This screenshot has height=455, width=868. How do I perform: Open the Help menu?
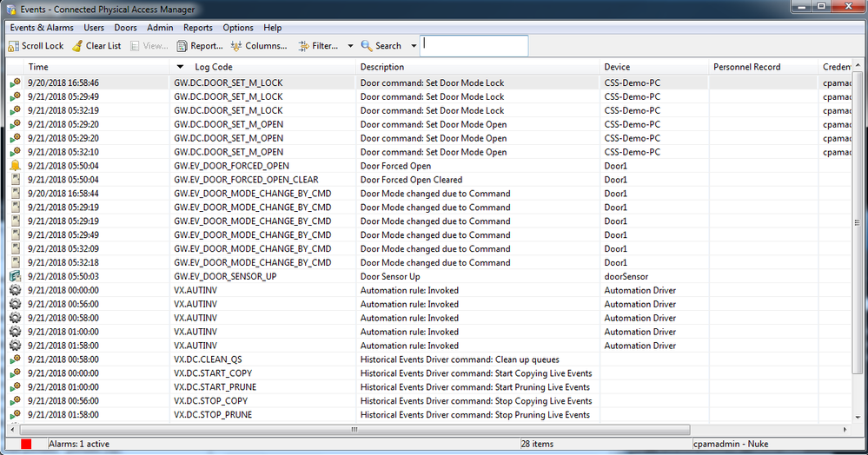pyautogui.click(x=272, y=28)
